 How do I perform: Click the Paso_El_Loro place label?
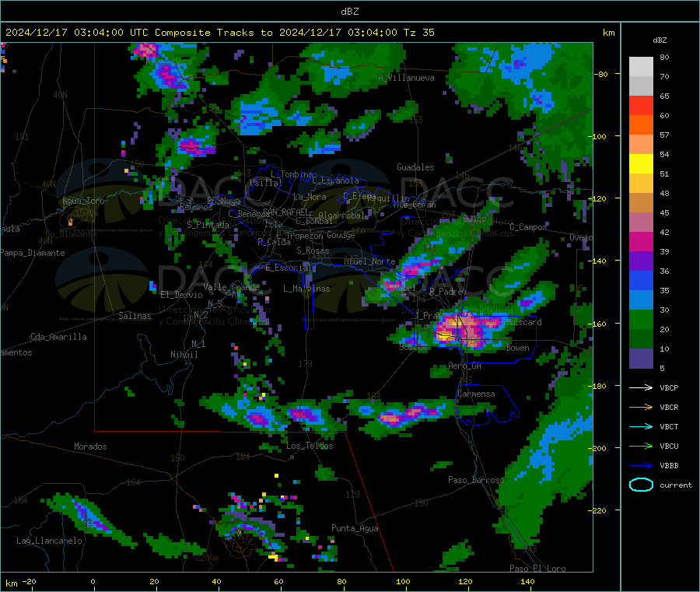(537, 569)
